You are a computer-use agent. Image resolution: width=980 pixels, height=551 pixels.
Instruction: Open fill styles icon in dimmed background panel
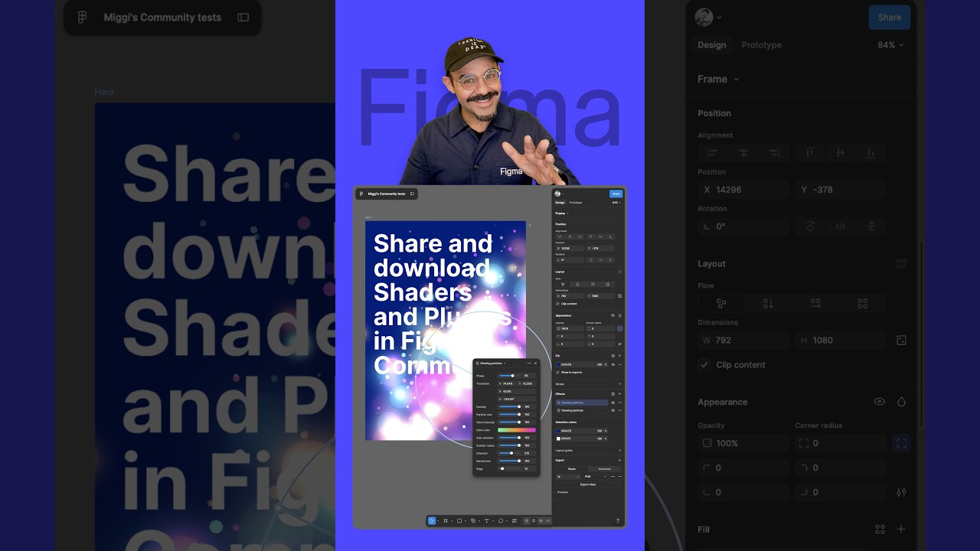(x=880, y=529)
